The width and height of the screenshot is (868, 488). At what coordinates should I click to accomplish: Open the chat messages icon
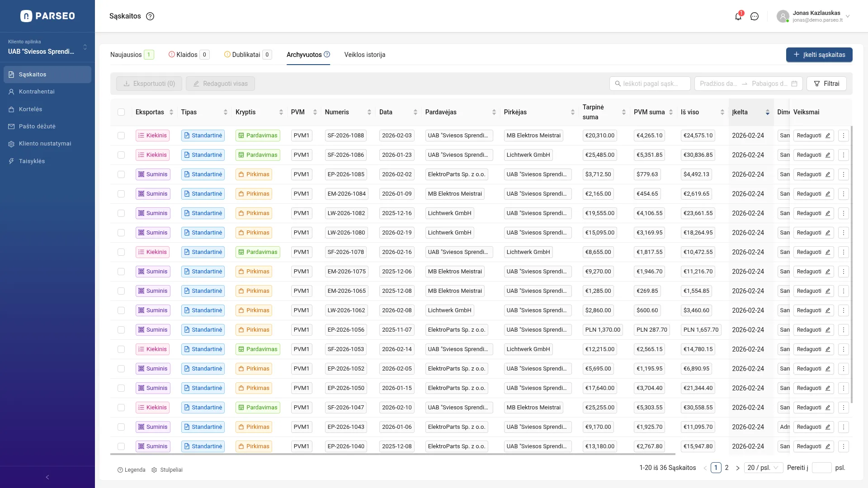click(755, 17)
